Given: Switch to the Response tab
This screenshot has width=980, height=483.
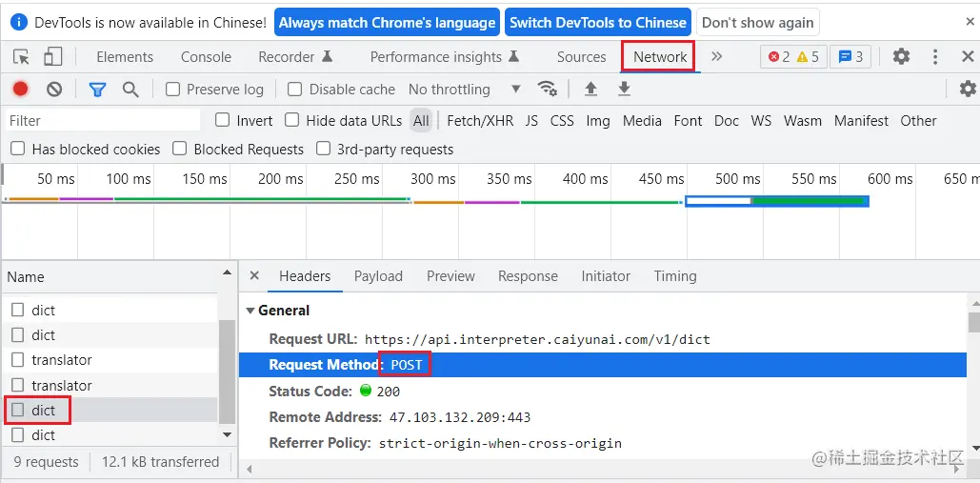Looking at the screenshot, I should tap(528, 276).
